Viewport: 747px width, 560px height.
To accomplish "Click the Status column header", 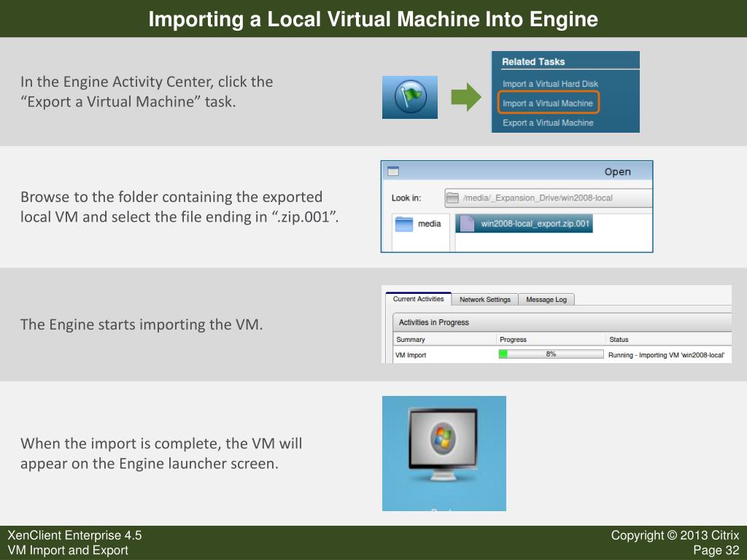I will coord(669,340).
